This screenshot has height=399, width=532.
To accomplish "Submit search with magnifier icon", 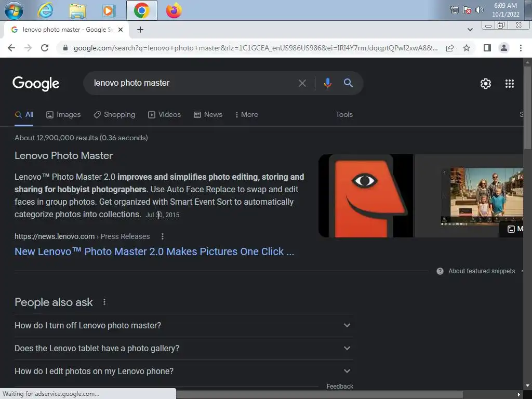I will click(x=348, y=83).
